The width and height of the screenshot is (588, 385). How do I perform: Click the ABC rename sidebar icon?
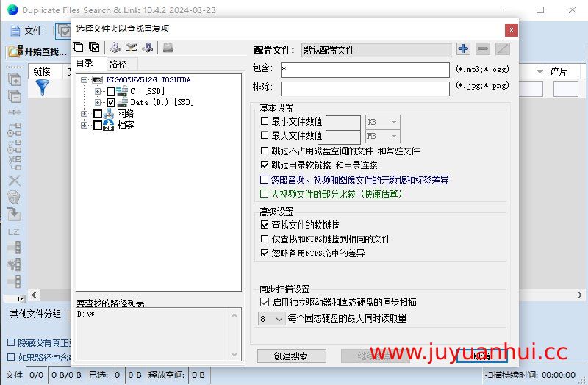[x=15, y=112]
